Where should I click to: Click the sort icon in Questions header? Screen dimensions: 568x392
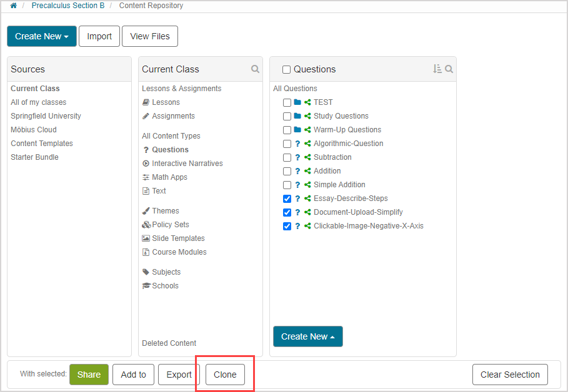tap(437, 69)
